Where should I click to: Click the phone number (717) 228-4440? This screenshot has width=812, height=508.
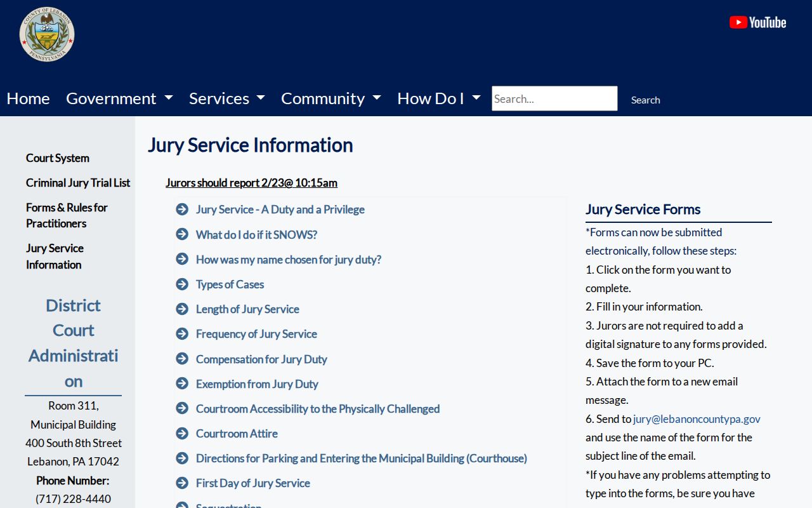[73, 499]
